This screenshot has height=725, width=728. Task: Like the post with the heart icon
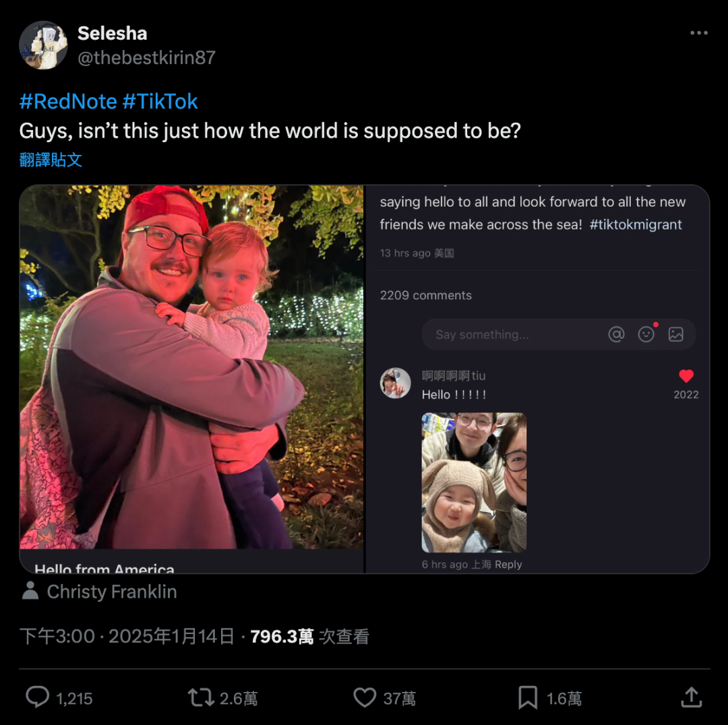click(365, 697)
